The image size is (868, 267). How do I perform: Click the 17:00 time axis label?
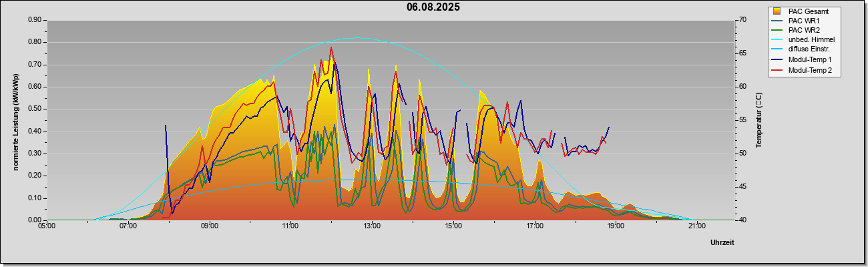(x=534, y=226)
